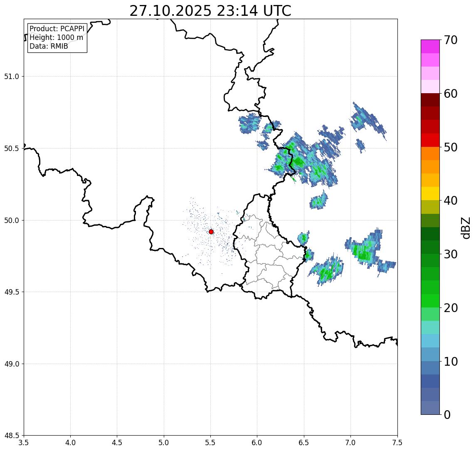Click the 'Data: RMIB' legend line

click(49, 46)
